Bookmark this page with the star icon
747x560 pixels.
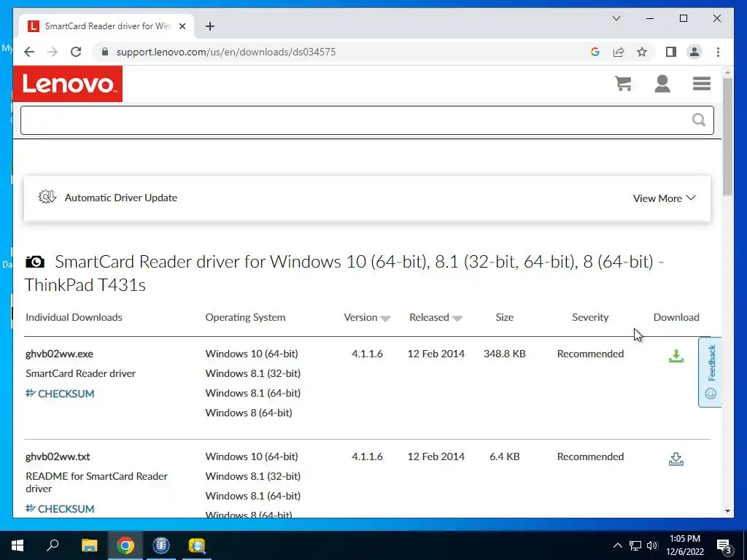642,52
